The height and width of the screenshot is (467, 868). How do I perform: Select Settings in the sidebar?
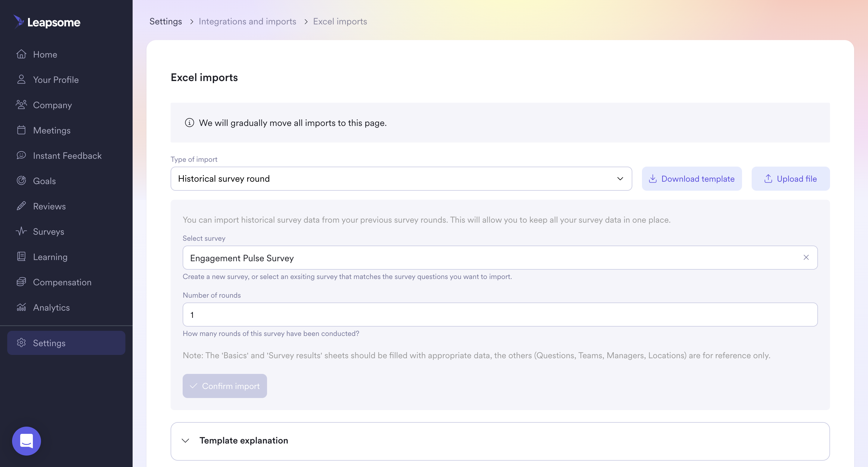point(66,343)
